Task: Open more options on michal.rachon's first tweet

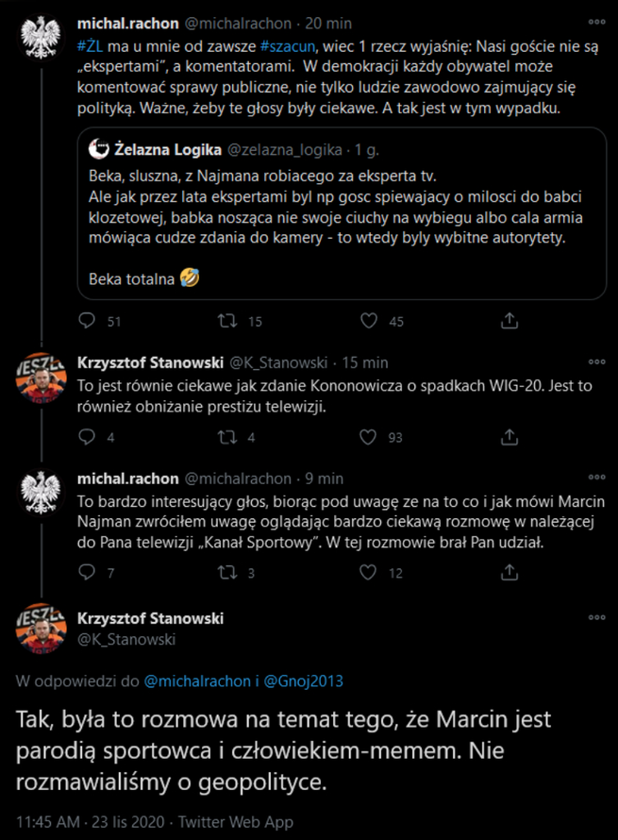Action: click(x=596, y=21)
